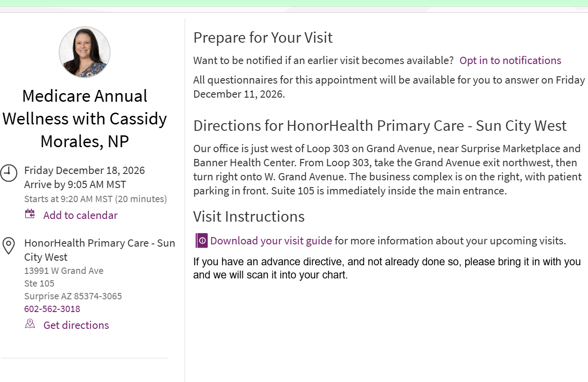Click the Medicare Annual Wellness appointment title
The image size is (588, 382).
(x=85, y=119)
